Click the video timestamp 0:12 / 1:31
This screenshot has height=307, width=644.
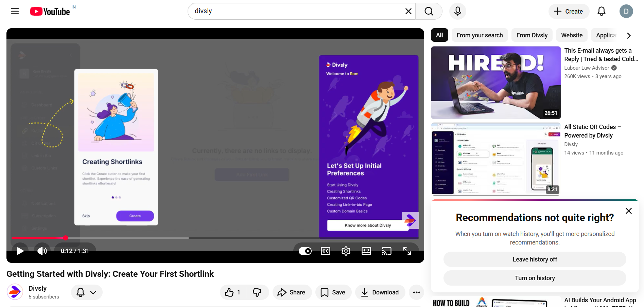[x=75, y=251]
